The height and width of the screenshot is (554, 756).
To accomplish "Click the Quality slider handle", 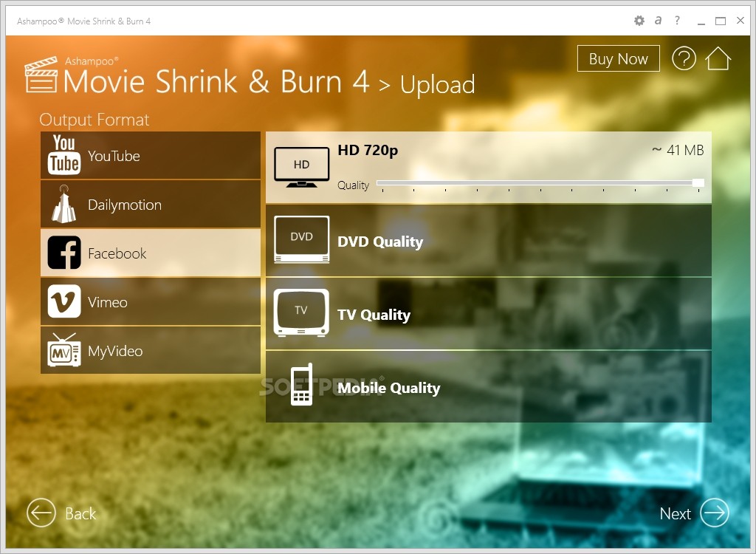I will click(x=698, y=183).
